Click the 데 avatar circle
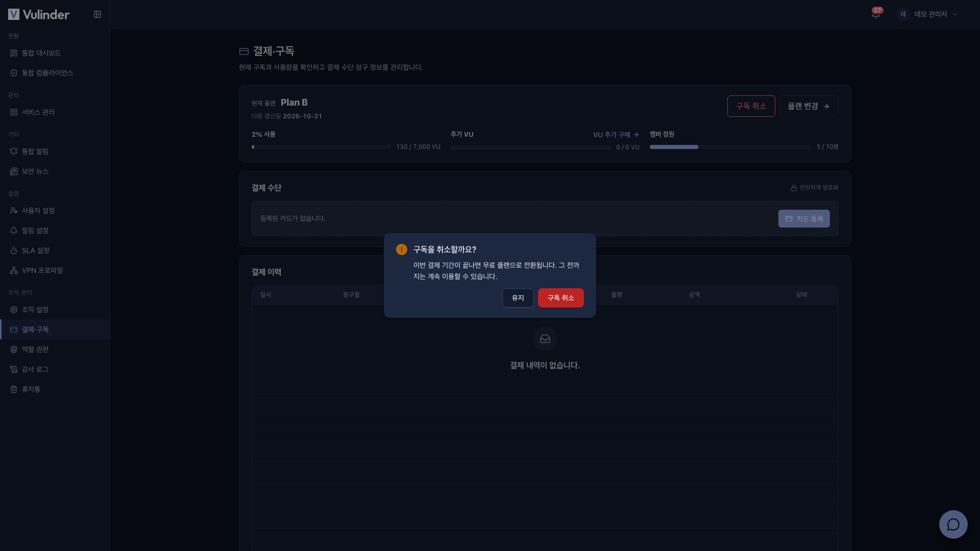980x551 pixels. pos(903,14)
